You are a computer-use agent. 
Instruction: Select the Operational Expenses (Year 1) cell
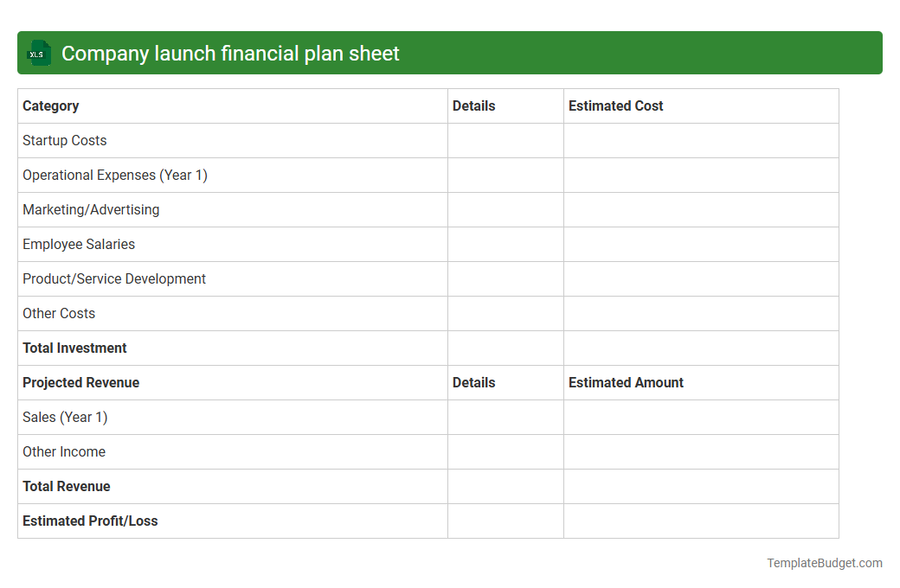coord(115,175)
